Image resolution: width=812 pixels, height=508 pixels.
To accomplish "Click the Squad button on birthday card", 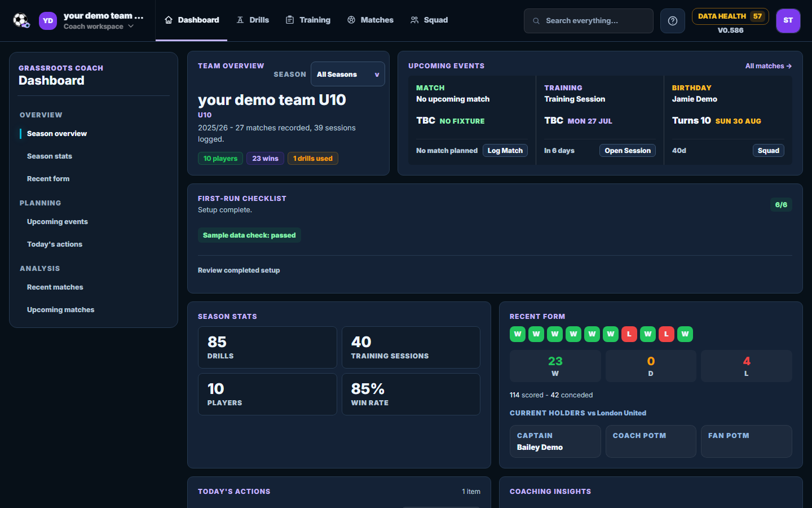I will coord(769,151).
